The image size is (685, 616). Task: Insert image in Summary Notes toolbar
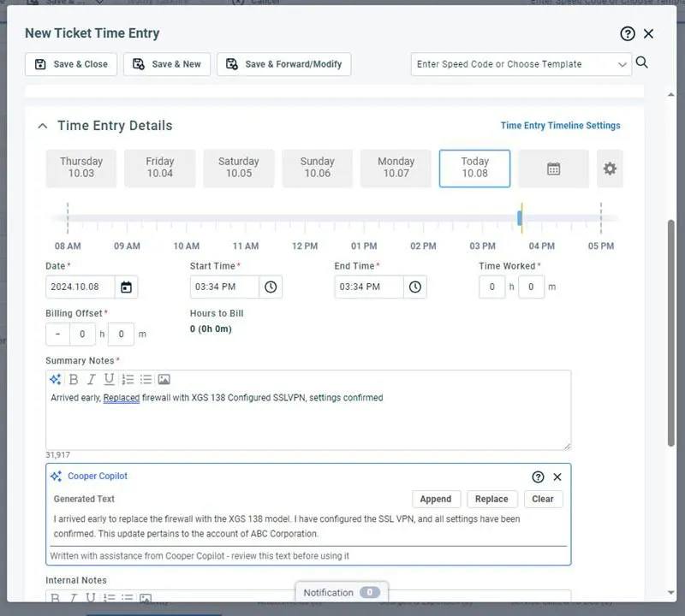164,379
